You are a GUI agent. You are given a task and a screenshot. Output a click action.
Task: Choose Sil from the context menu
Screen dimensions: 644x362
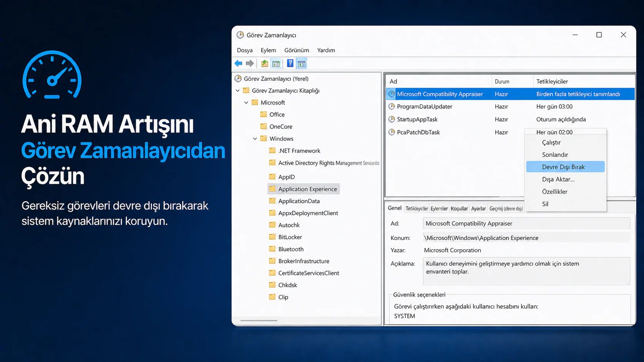pos(565,204)
